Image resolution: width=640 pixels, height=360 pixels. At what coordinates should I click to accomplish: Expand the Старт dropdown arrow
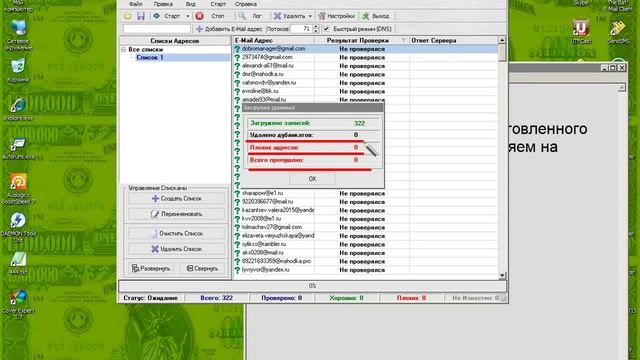click(188, 16)
